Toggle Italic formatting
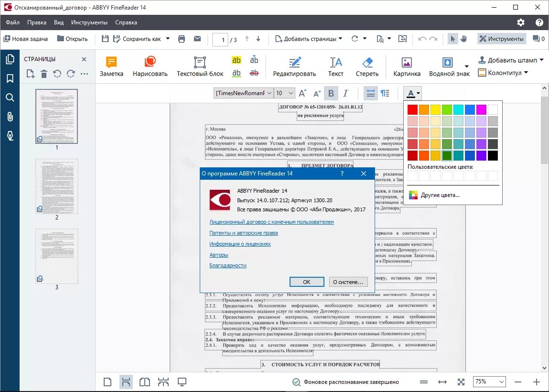Viewport: 549px width, 392px height. click(345, 93)
